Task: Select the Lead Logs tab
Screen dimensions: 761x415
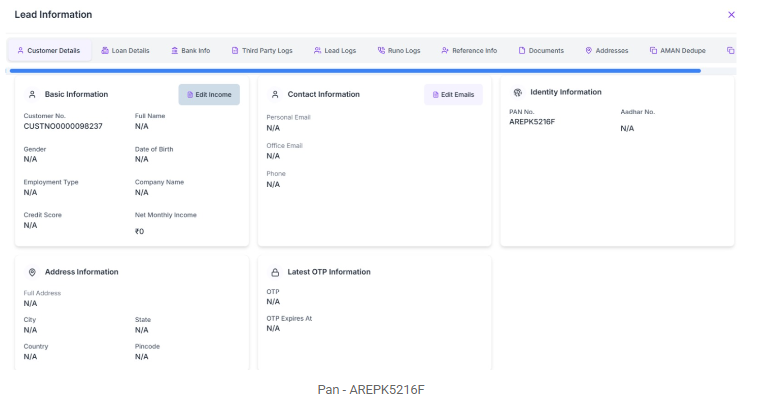Action: 335,50
